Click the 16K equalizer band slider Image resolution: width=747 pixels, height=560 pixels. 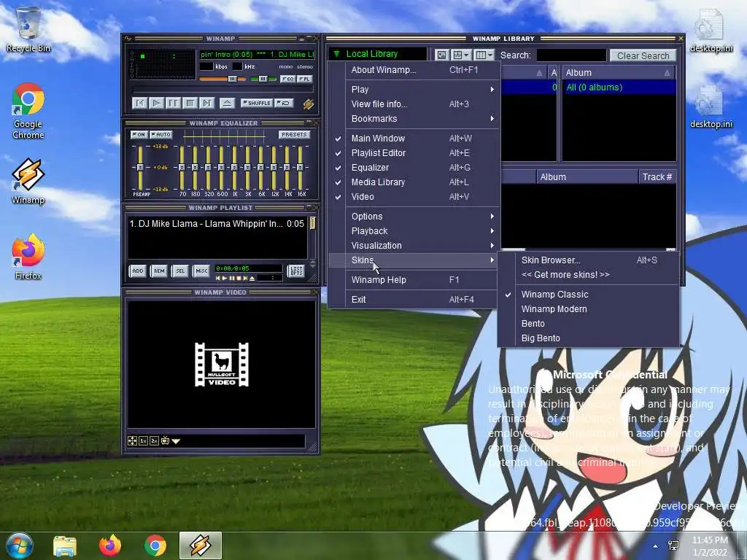point(300,168)
